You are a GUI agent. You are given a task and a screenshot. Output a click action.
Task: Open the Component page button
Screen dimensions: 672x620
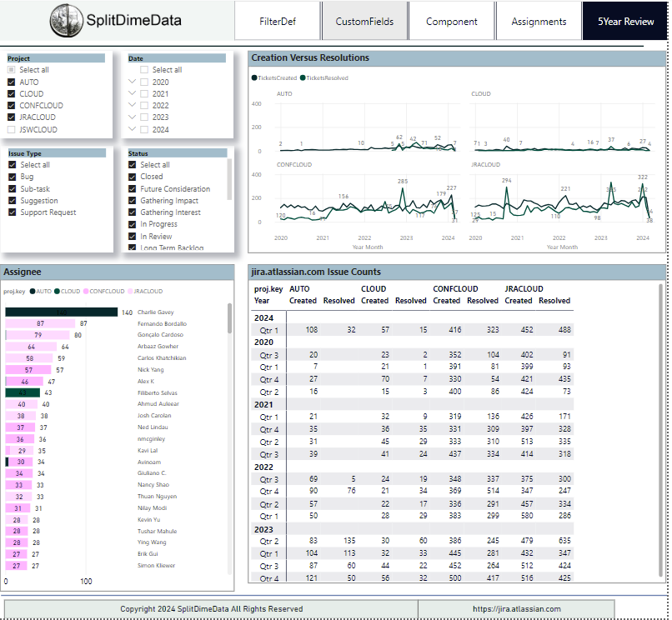451,22
